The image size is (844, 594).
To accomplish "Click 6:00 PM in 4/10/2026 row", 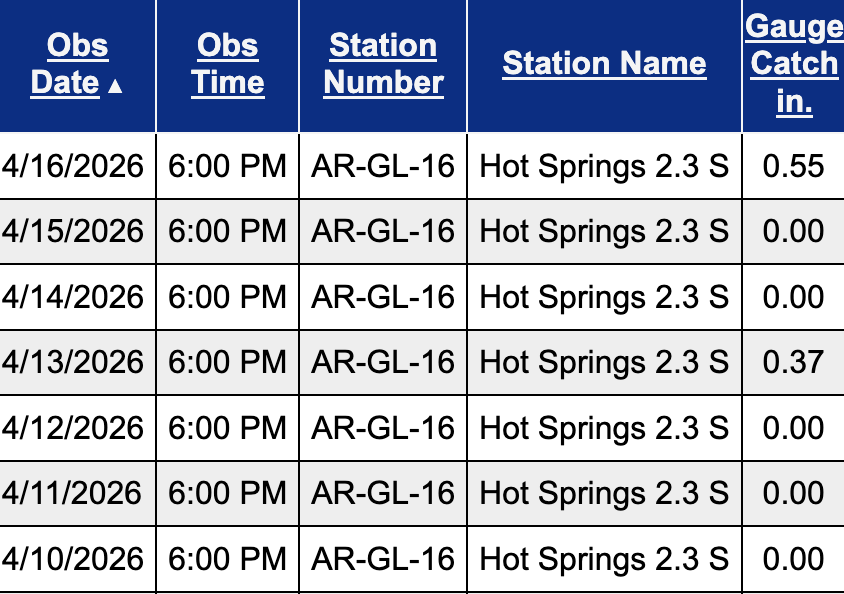I will [x=228, y=558].
